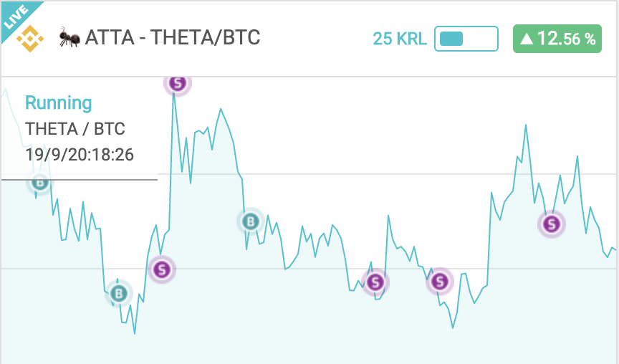This screenshot has width=619, height=364.
Task: Click the LIVE corner ribbon badge
Action: (16, 17)
